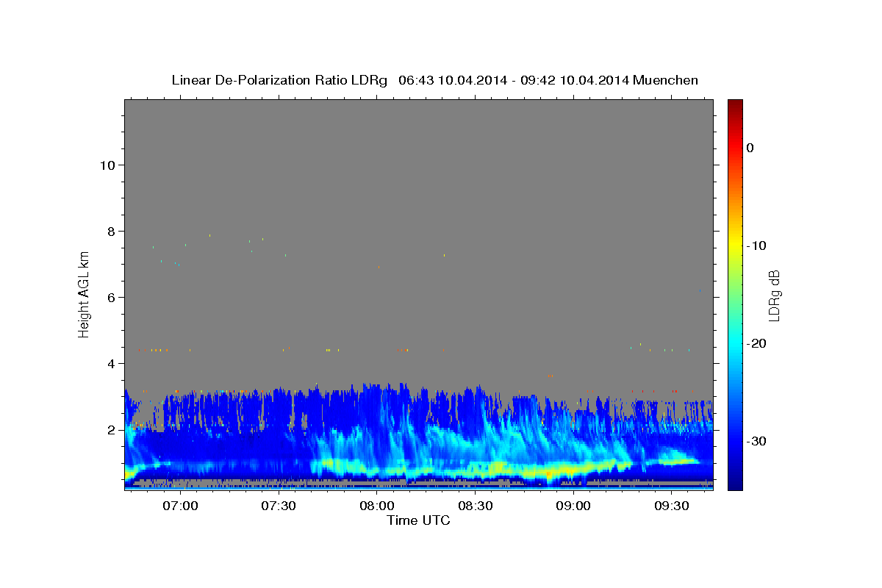Click the height tick label 6
This screenshot has width=882, height=588.
tap(112, 298)
